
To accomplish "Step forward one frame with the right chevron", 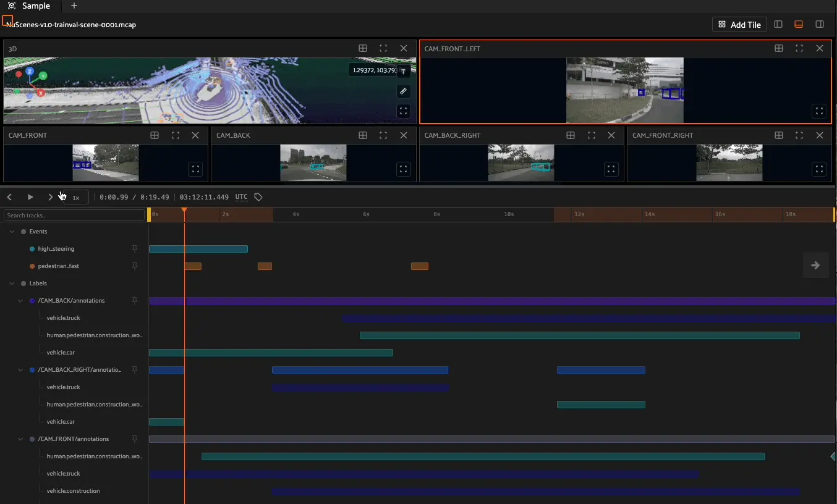I will pyautogui.click(x=50, y=197).
